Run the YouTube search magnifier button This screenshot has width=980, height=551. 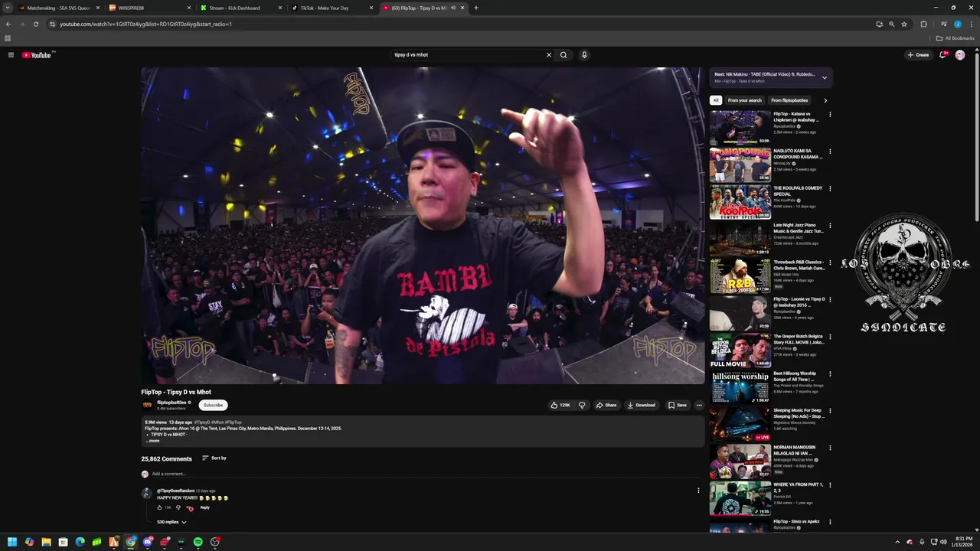tap(563, 55)
